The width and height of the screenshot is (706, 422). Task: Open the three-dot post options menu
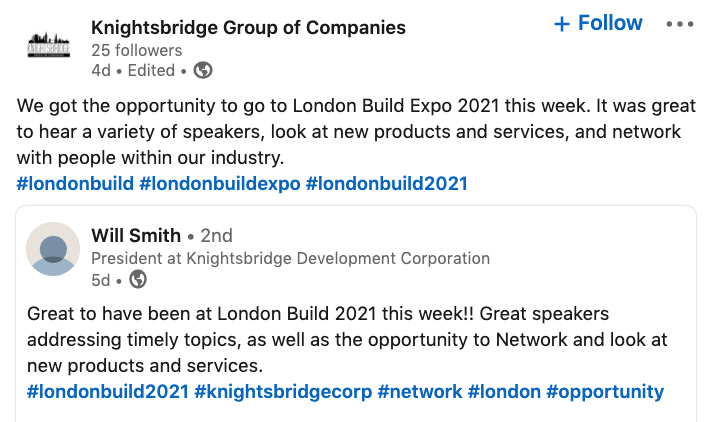click(x=679, y=24)
